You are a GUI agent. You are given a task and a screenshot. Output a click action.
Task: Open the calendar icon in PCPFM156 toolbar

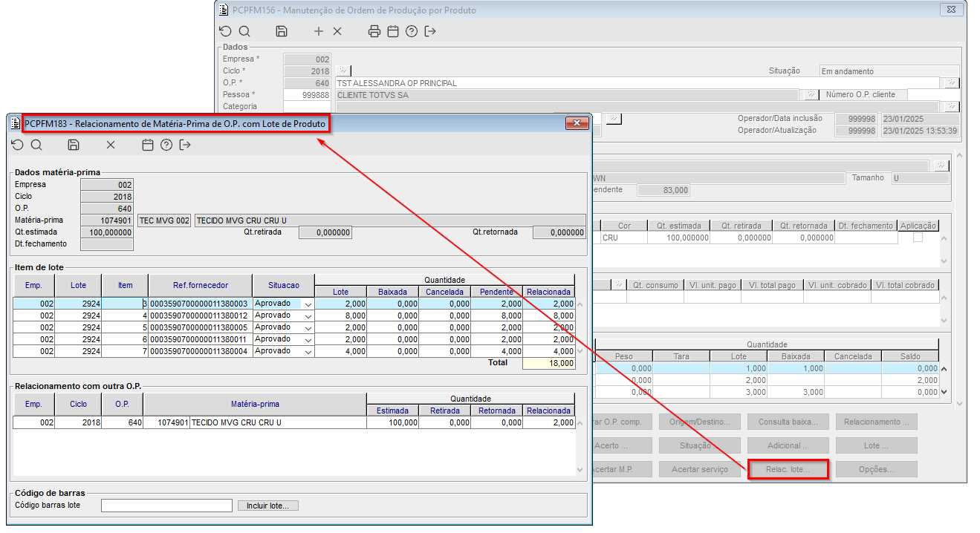tap(393, 31)
